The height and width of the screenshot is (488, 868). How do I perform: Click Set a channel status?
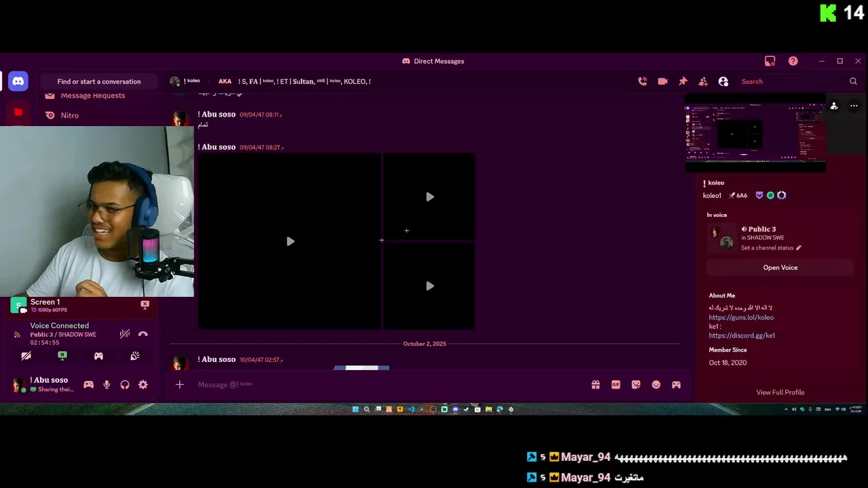click(x=771, y=248)
